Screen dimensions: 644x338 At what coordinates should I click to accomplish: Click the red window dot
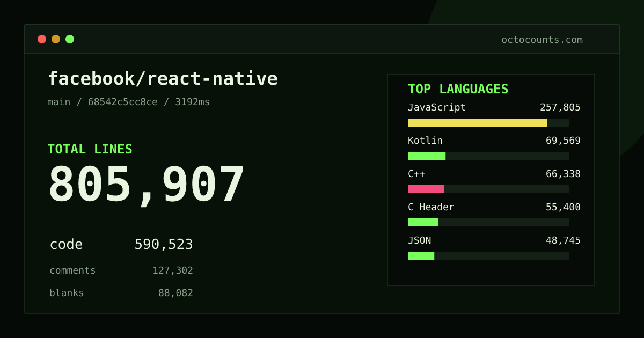[x=42, y=39]
